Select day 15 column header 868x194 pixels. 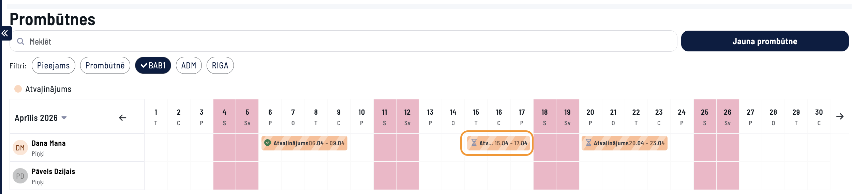476,116
